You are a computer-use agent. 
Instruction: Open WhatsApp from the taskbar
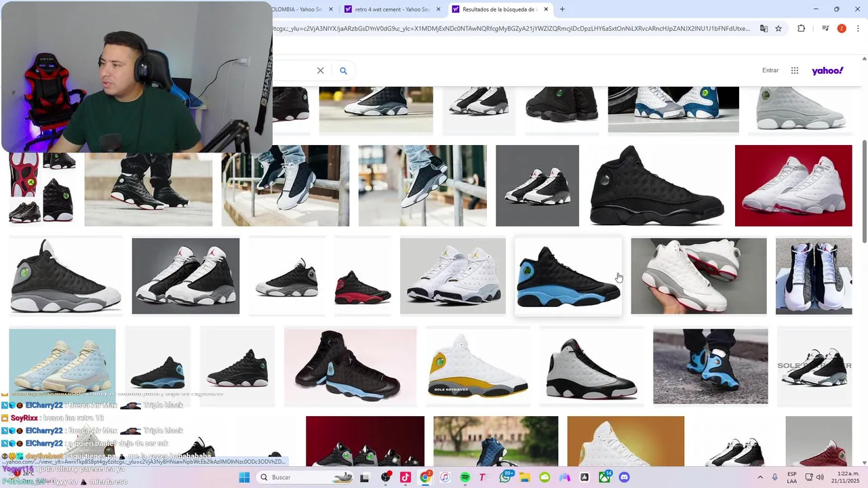click(505, 477)
